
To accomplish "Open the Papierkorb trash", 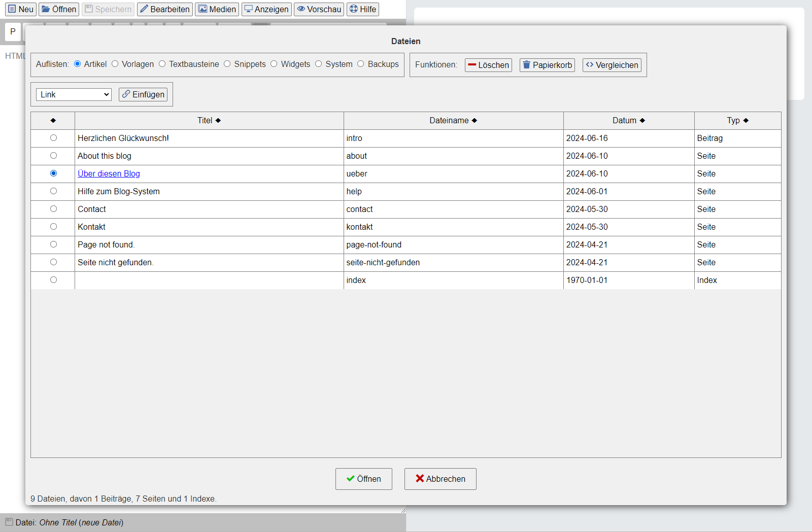I will click(547, 65).
